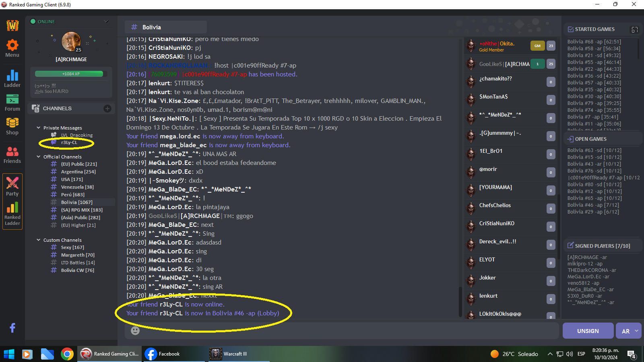Expand the Started Games panel fullscreen icon
The image size is (644, 362).
coord(635,29)
